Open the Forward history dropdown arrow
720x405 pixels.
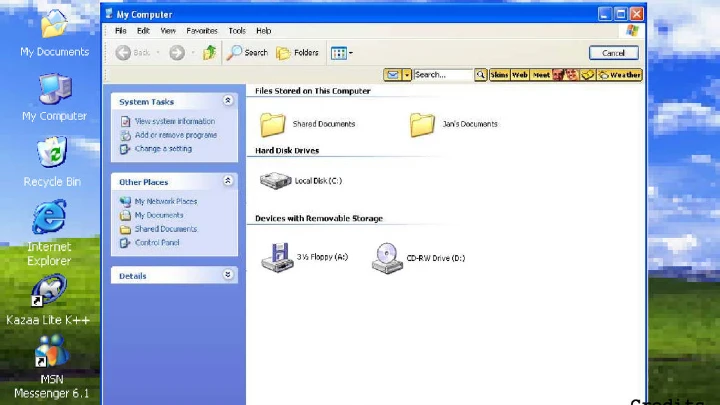[193, 53]
